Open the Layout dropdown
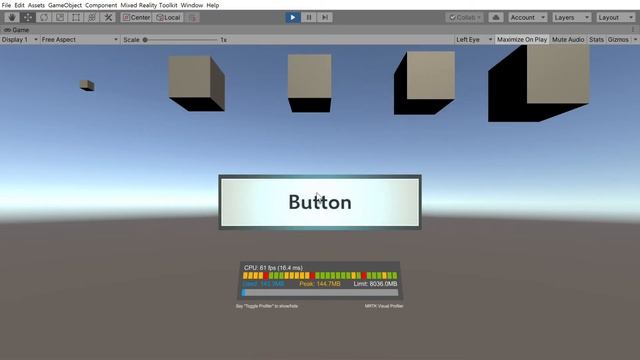The height and width of the screenshot is (360, 640). (616, 18)
